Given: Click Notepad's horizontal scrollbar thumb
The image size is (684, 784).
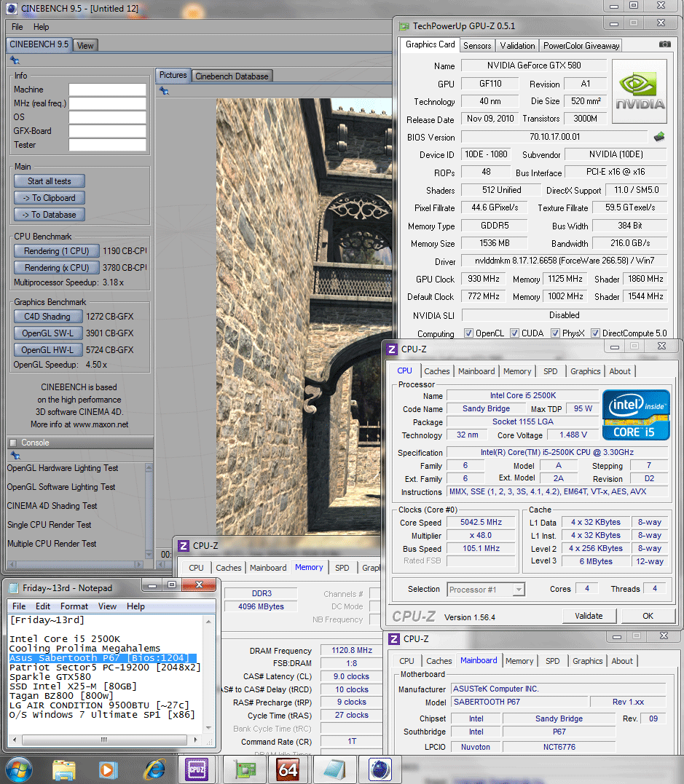Looking at the screenshot, I should pos(104,740).
